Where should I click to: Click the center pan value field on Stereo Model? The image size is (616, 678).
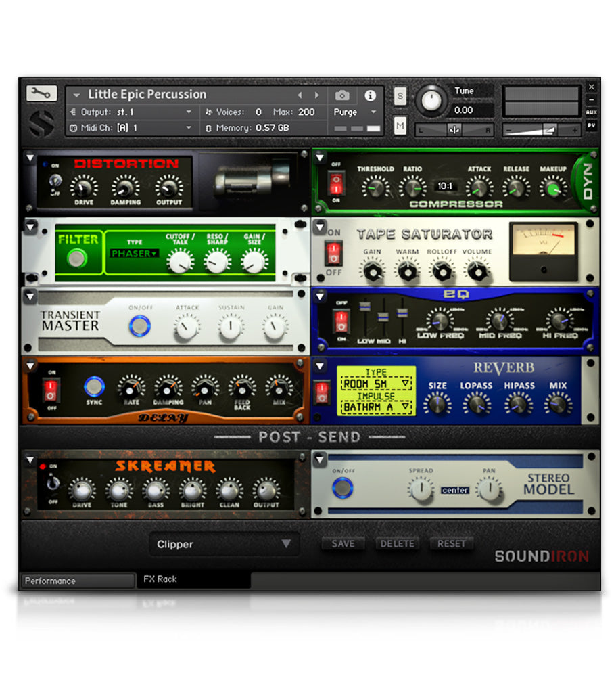click(455, 491)
